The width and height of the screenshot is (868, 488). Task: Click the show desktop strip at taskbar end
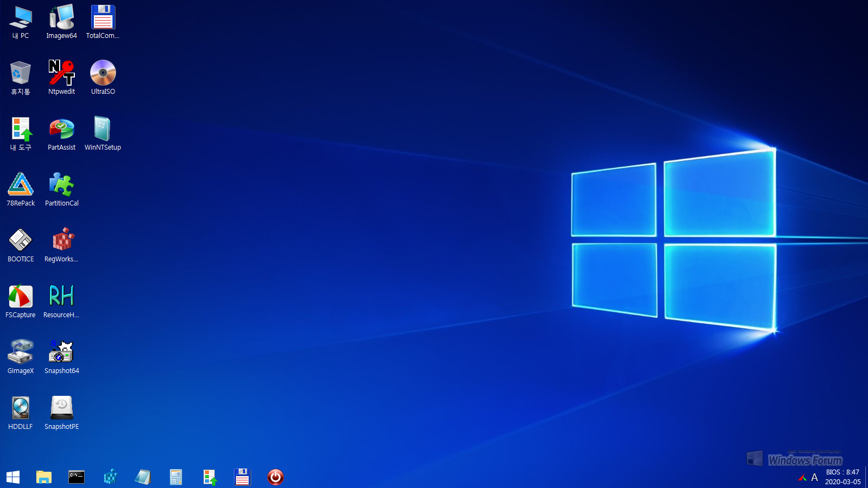coord(866,477)
